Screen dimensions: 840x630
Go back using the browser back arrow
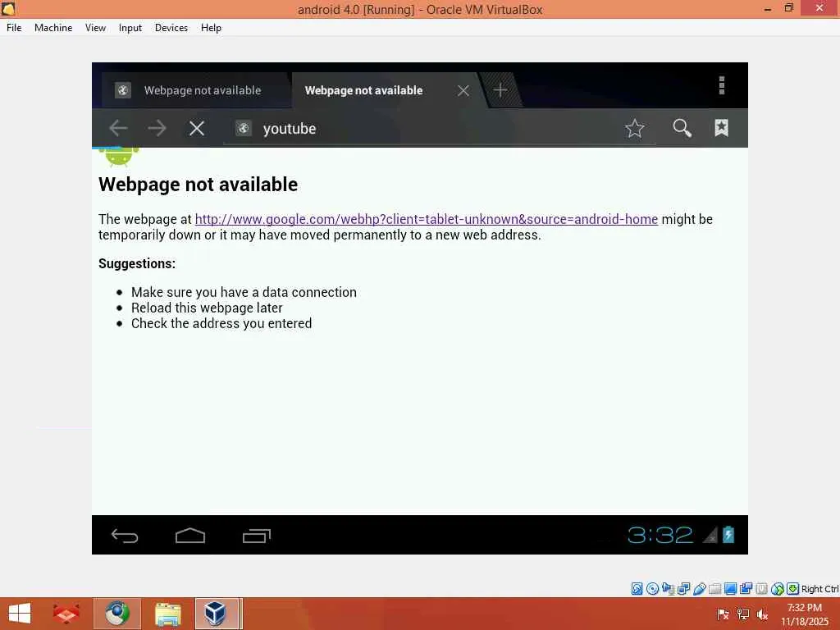(x=118, y=128)
